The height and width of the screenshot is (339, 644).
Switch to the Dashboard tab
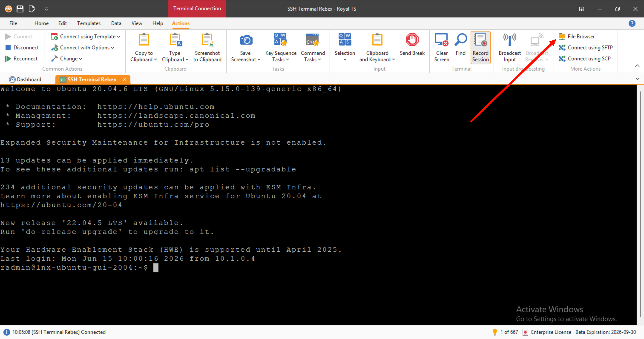pyautogui.click(x=25, y=79)
